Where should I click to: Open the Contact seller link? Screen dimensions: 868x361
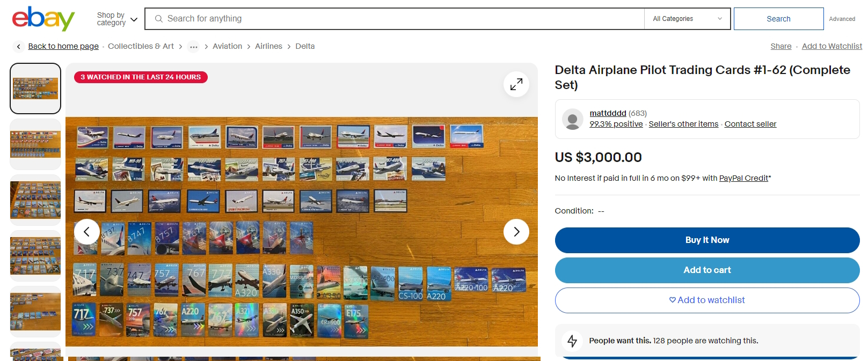(x=750, y=124)
